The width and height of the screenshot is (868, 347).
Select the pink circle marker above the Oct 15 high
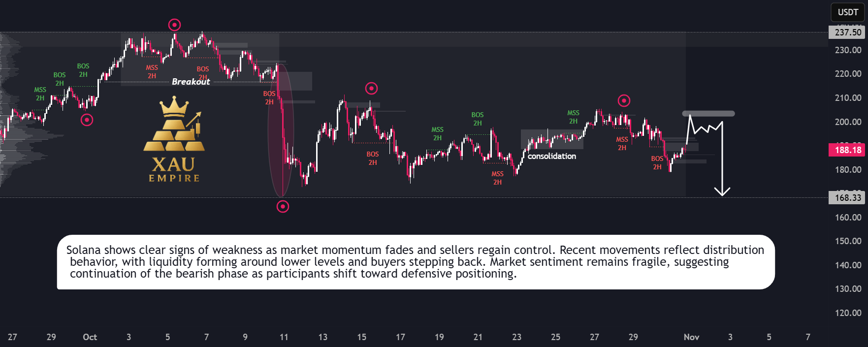pos(371,88)
